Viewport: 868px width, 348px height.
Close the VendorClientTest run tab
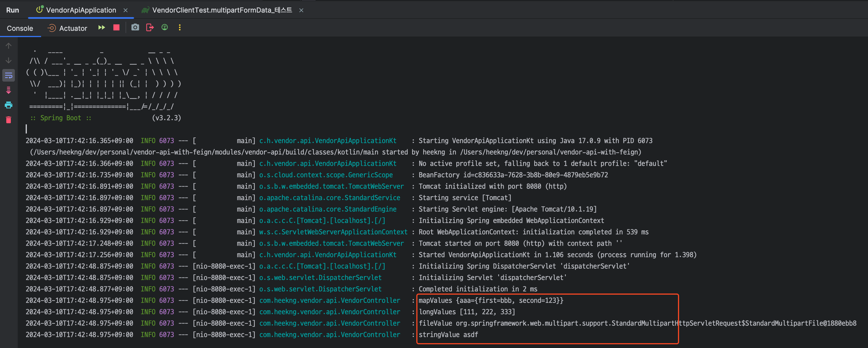[301, 11]
